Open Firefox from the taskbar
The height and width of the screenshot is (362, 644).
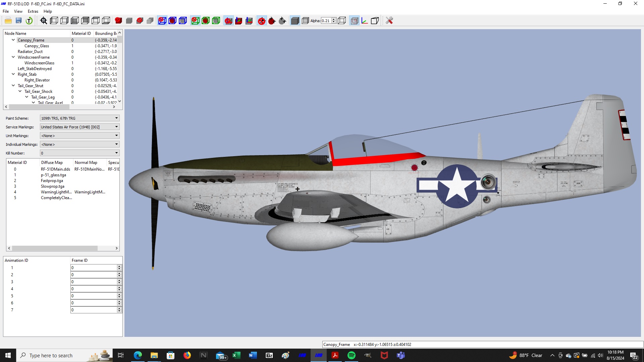[187, 355]
